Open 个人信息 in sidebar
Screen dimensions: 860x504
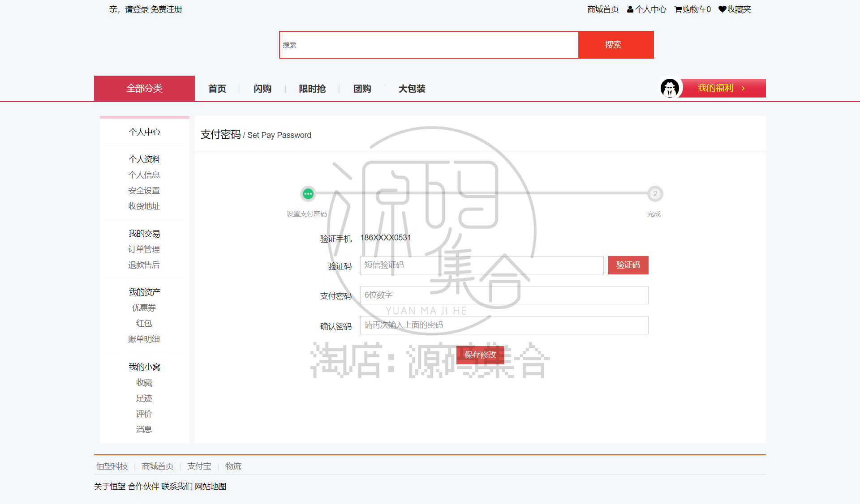coord(144,175)
